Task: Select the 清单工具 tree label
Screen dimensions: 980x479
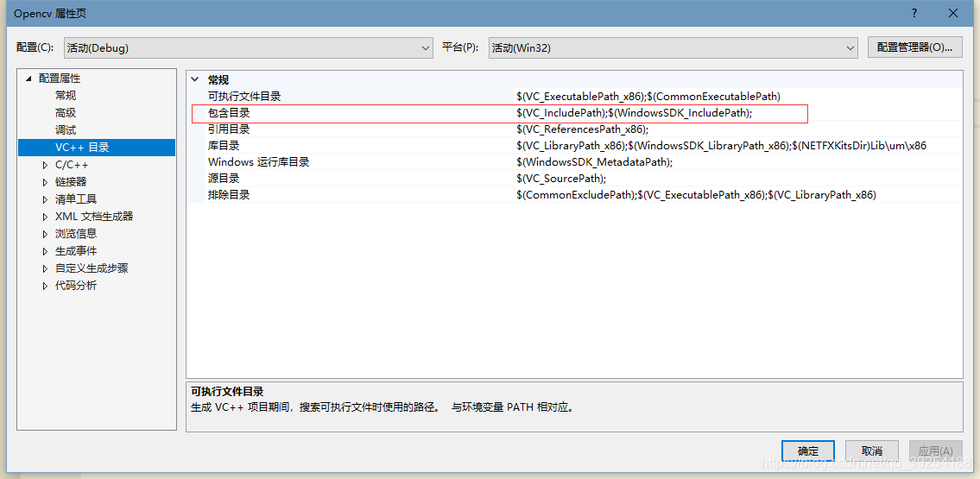Action: 76,199
